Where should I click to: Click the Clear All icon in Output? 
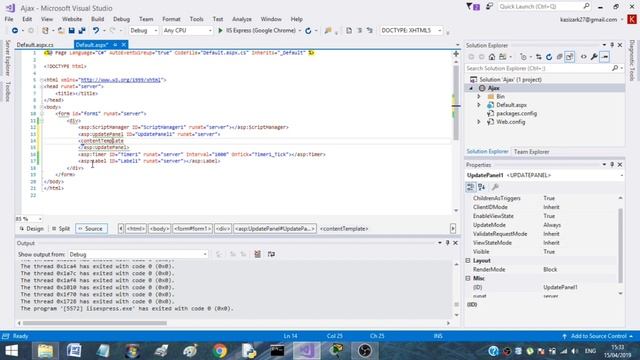[258, 254]
